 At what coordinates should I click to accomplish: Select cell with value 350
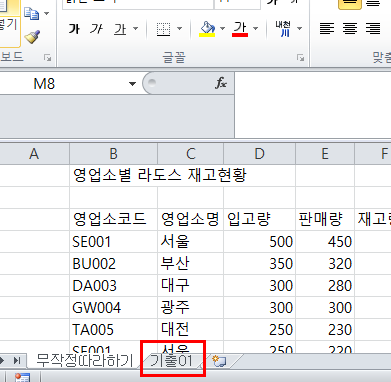(x=259, y=263)
